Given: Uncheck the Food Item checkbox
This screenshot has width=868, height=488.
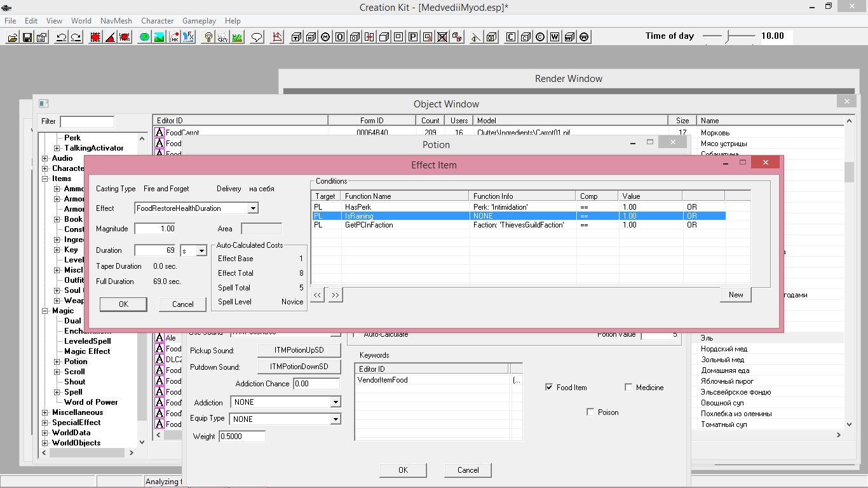Looking at the screenshot, I should click(549, 387).
